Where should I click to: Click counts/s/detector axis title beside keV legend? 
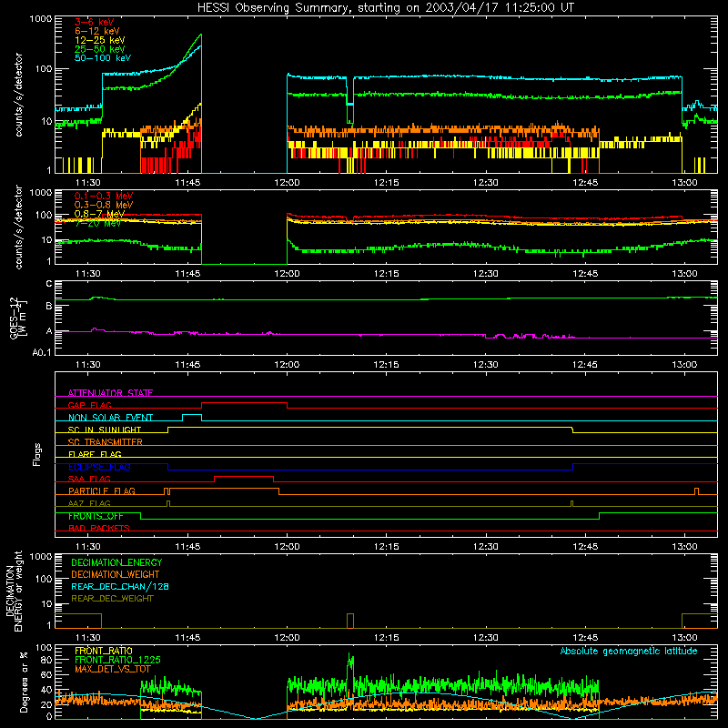[18, 95]
